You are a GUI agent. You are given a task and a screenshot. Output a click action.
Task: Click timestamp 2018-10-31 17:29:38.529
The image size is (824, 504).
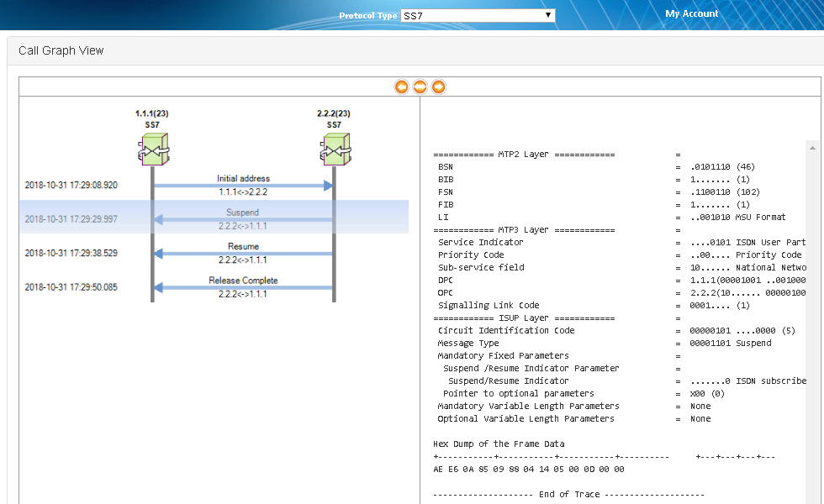(71, 253)
